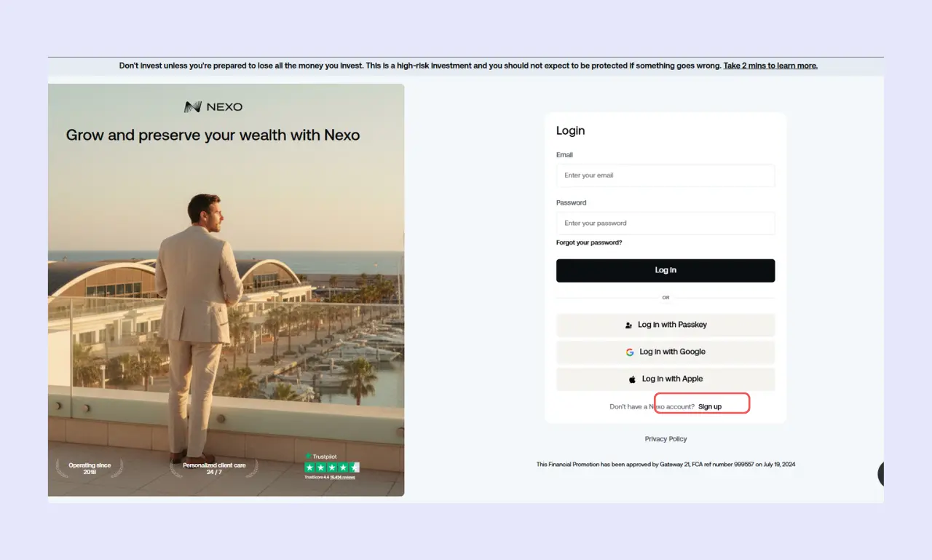Click the 'Don't invest unless you're prepared' warning text
This screenshot has height=560, width=932.
(x=420, y=66)
